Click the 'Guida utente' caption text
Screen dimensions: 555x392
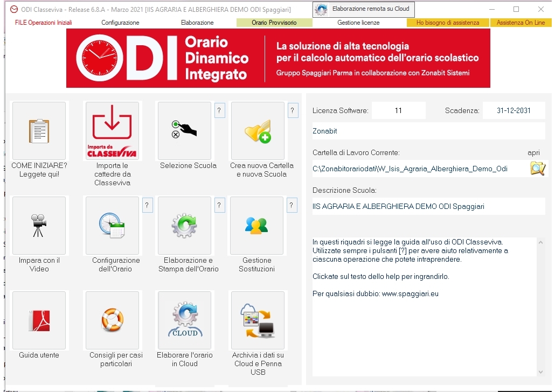point(39,355)
